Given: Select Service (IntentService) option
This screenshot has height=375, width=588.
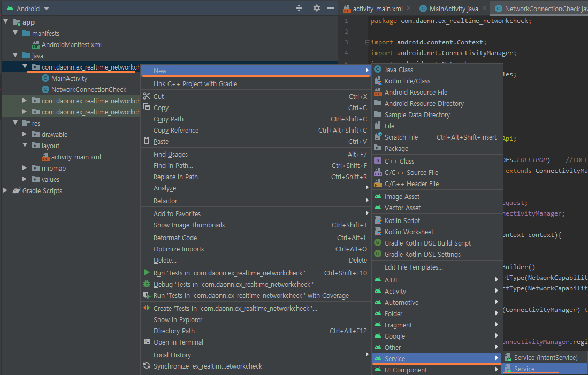Looking at the screenshot, I should pos(545,357).
